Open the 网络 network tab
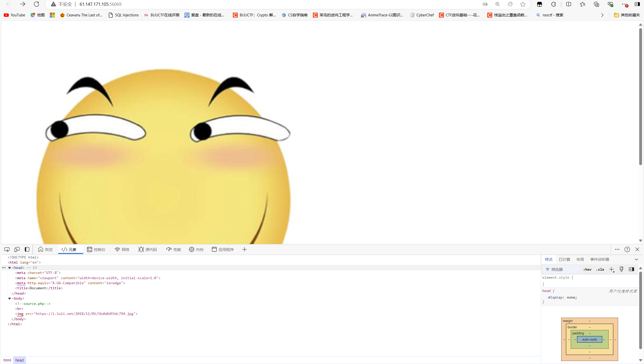This screenshot has width=644, height=364. [x=122, y=249]
